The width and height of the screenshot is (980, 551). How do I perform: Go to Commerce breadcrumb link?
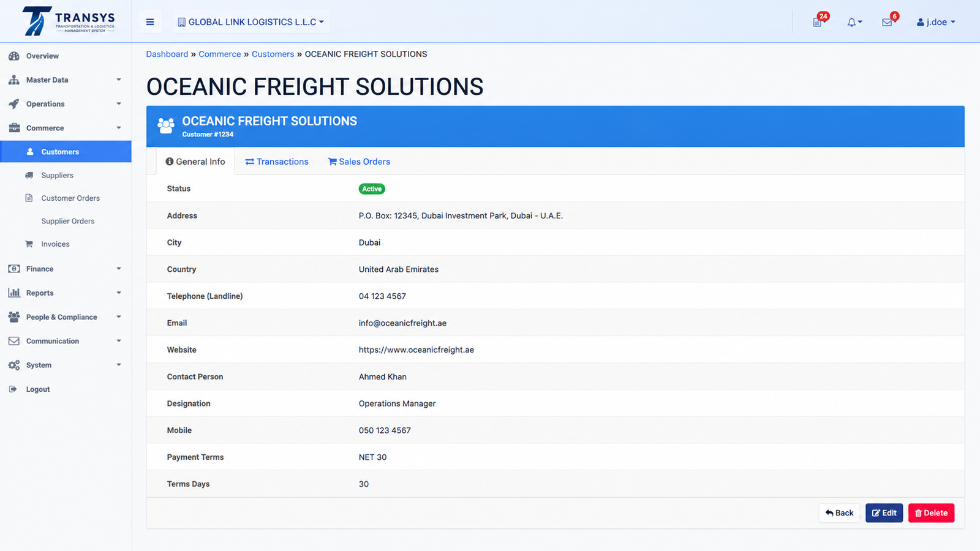[x=220, y=54]
